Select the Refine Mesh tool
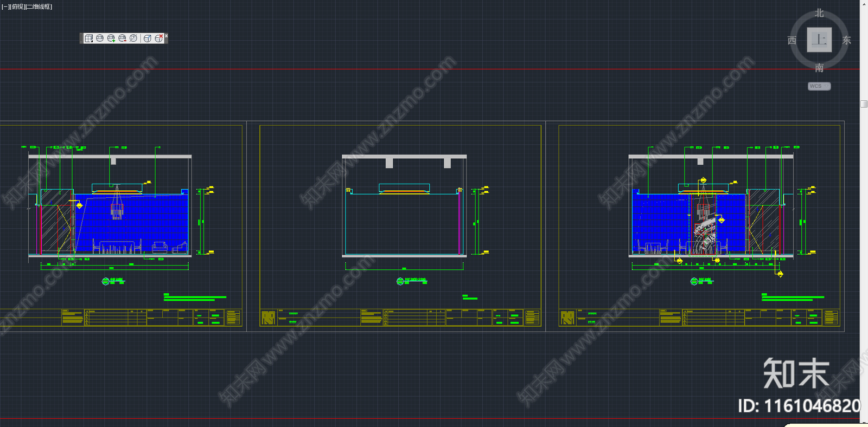This screenshot has width=868, height=427. (133, 38)
